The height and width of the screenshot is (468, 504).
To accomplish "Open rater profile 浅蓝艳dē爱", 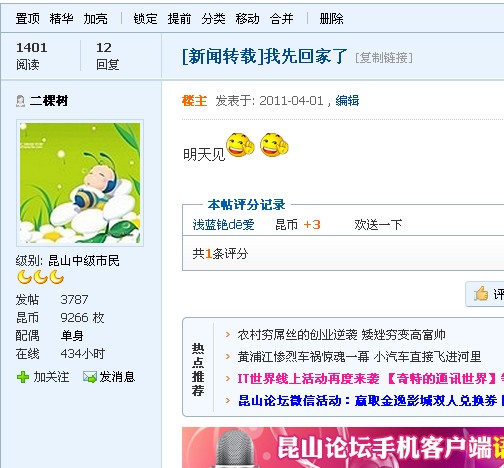I will coord(224,225).
